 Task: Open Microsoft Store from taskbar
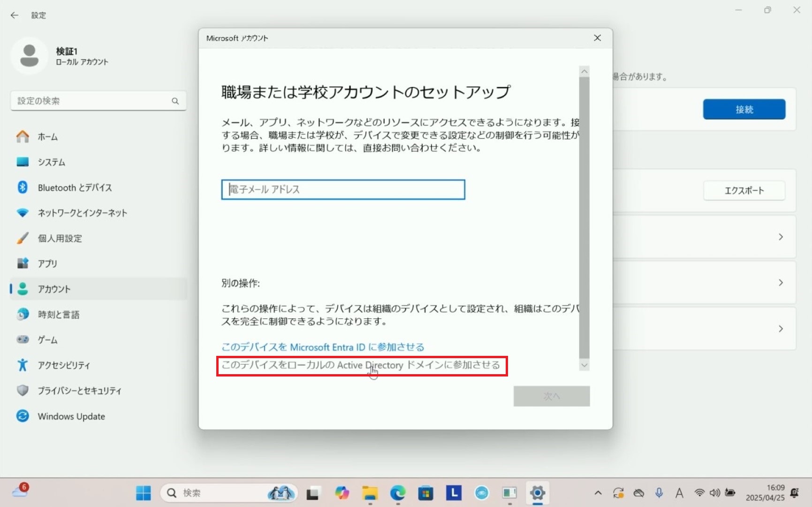click(425, 493)
